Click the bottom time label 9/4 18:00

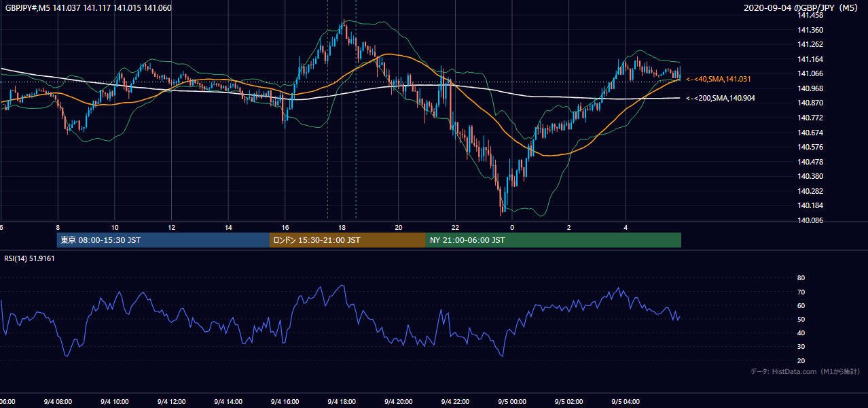point(342,402)
